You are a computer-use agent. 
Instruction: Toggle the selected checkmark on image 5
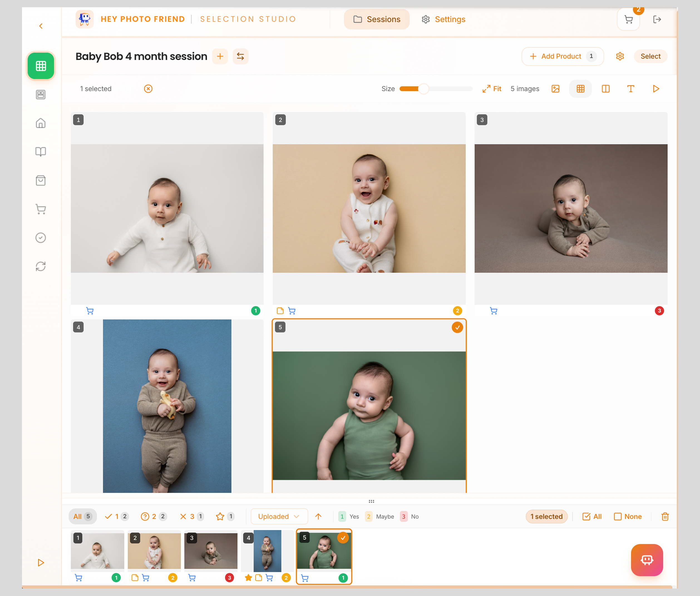coord(457,327)
